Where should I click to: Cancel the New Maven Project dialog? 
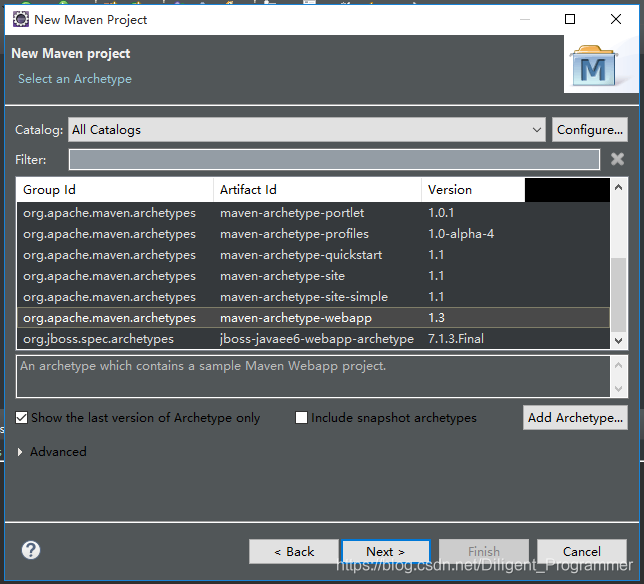click(582, 552)
